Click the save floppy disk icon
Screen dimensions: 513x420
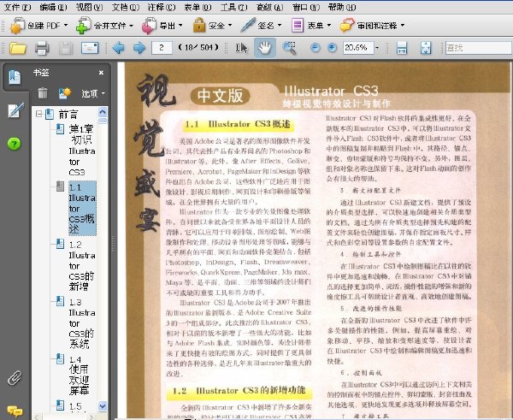pos(66,48)
